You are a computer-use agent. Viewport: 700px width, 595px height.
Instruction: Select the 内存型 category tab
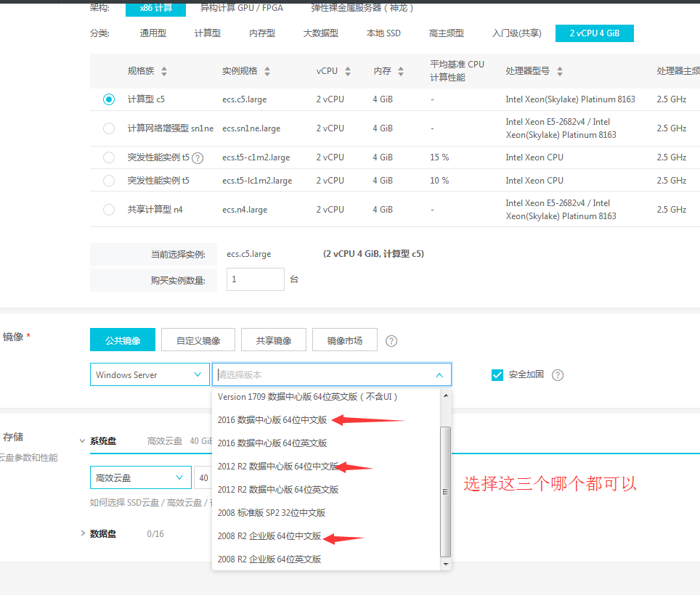point(261,33)
